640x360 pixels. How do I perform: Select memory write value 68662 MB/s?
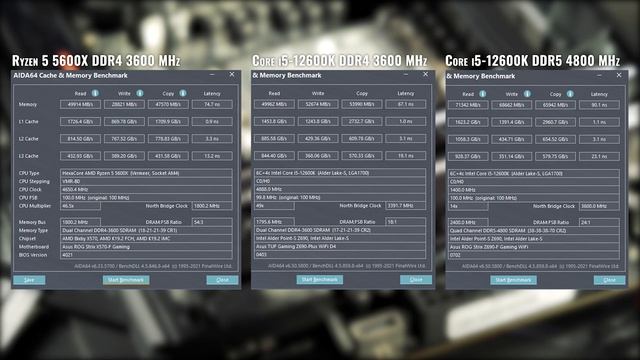(511, 105)
